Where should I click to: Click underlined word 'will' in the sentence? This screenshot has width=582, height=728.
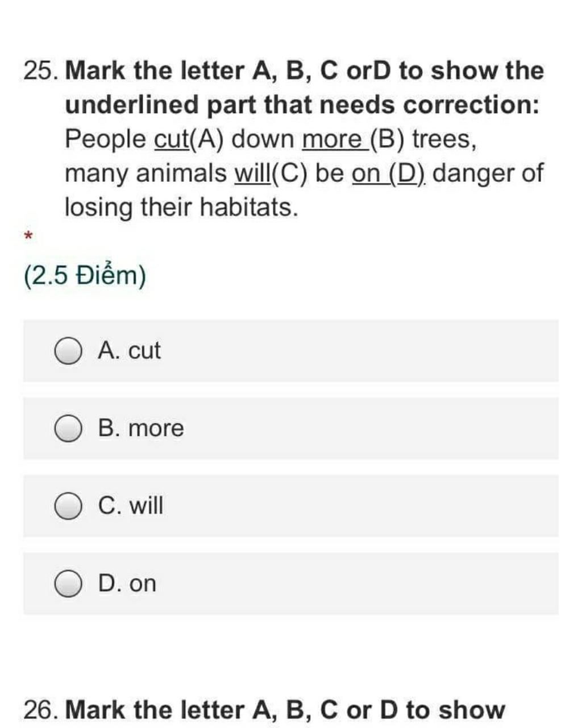pos(253,173)
